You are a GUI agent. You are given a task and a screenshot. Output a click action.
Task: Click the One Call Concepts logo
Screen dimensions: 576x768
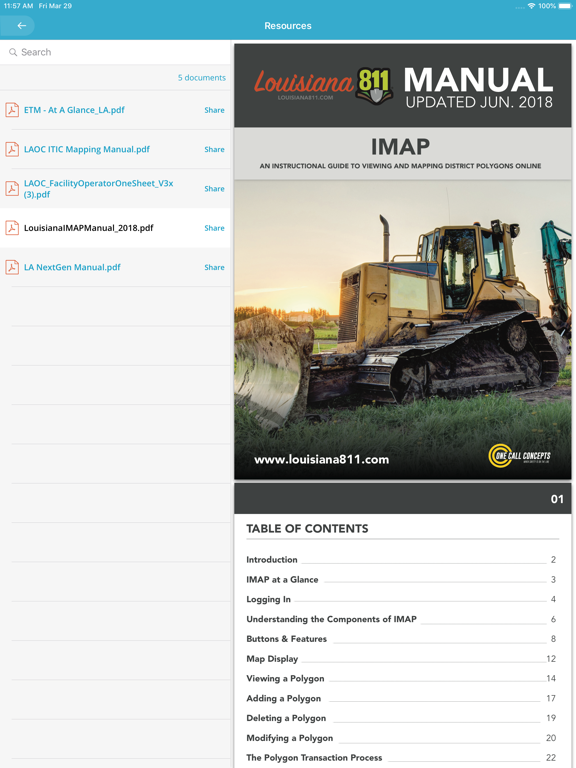click(520, 456)
